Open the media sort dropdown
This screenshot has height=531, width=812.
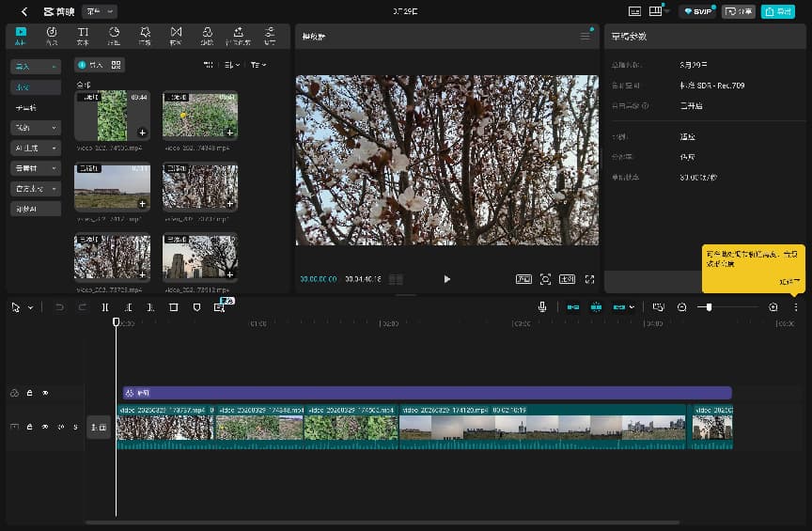231,65
